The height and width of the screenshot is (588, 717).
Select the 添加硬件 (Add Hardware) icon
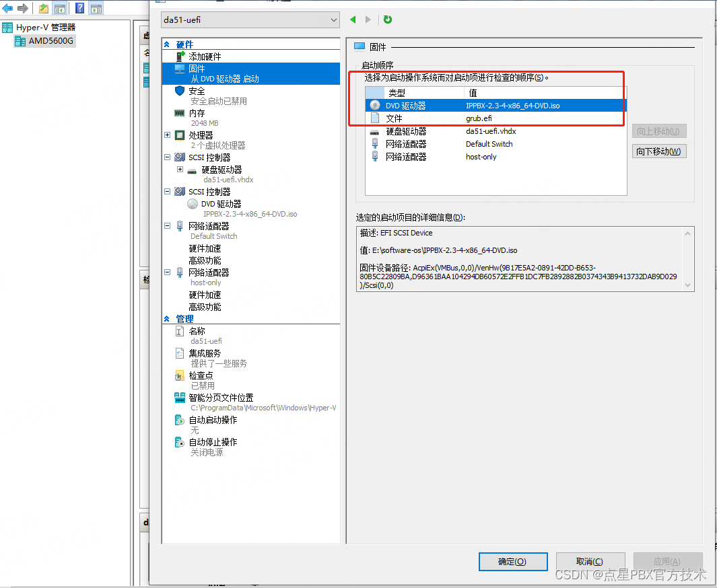180,56
